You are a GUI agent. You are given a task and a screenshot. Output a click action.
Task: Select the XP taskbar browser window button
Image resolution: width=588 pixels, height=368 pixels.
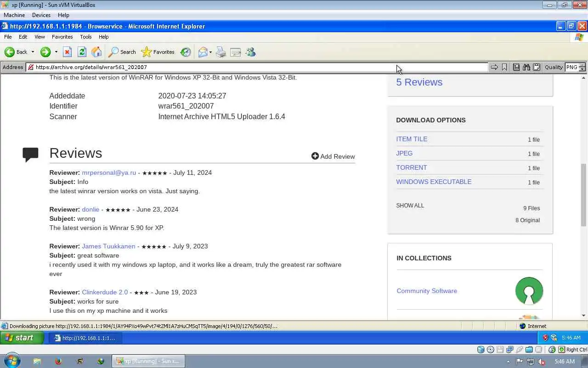tap(85, 338)
